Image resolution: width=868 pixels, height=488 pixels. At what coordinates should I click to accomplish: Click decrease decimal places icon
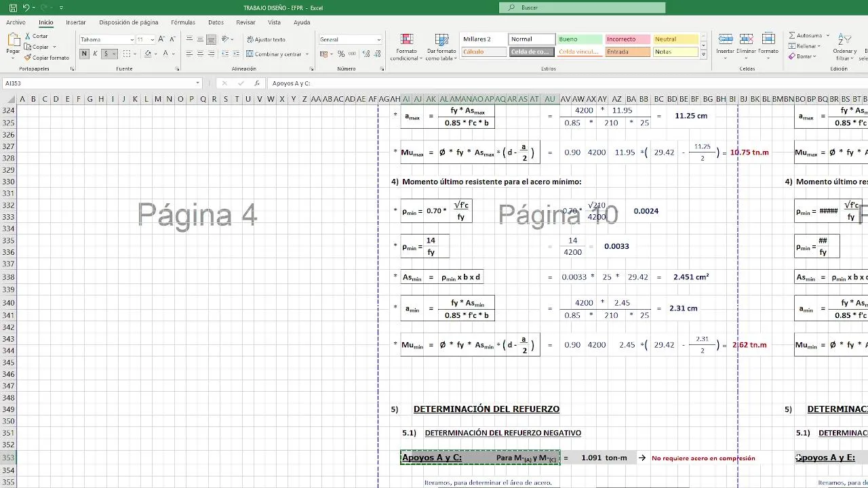[x=376, y=54]
